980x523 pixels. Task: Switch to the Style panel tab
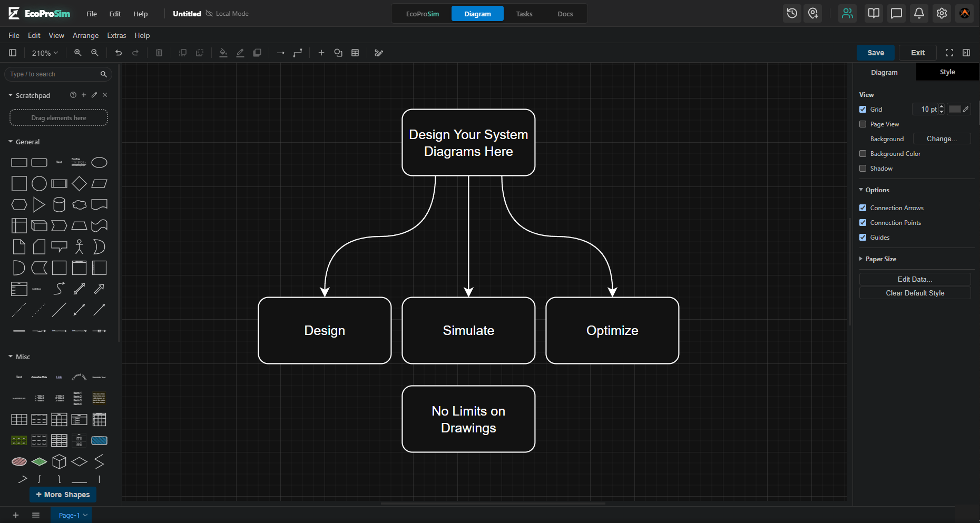point(947,72)
